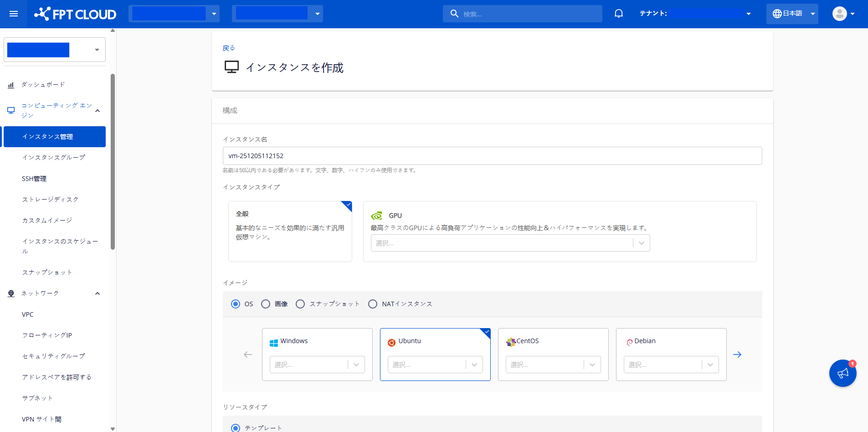Choose the NATインスタンス radio option

[373, 304]
